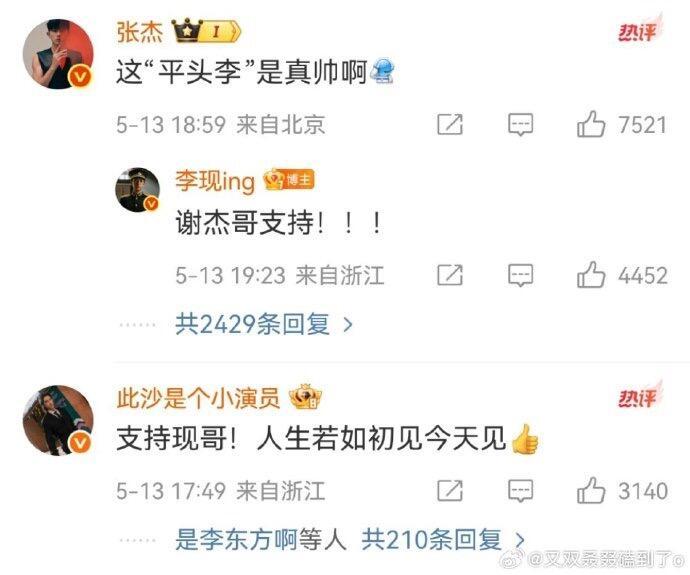
Task: Forward 李现ing's reply using share icon
Action: 450,275
